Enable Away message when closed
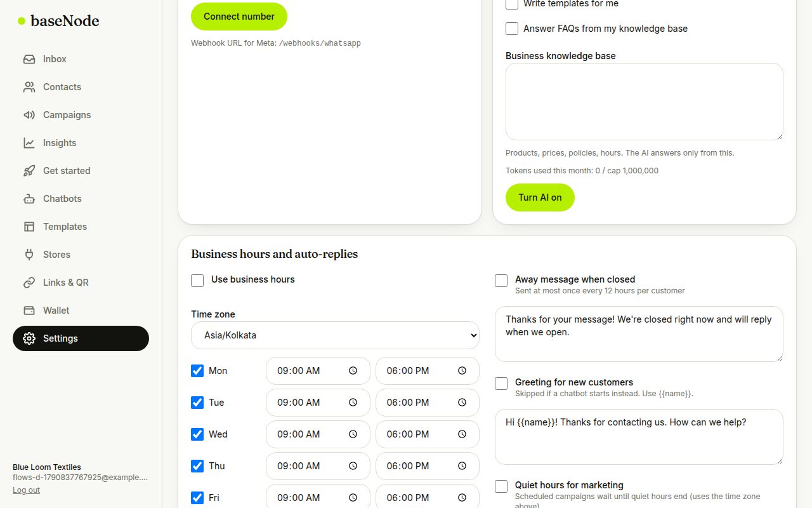This screenshot has height=508, width=812. pos(501,281)
